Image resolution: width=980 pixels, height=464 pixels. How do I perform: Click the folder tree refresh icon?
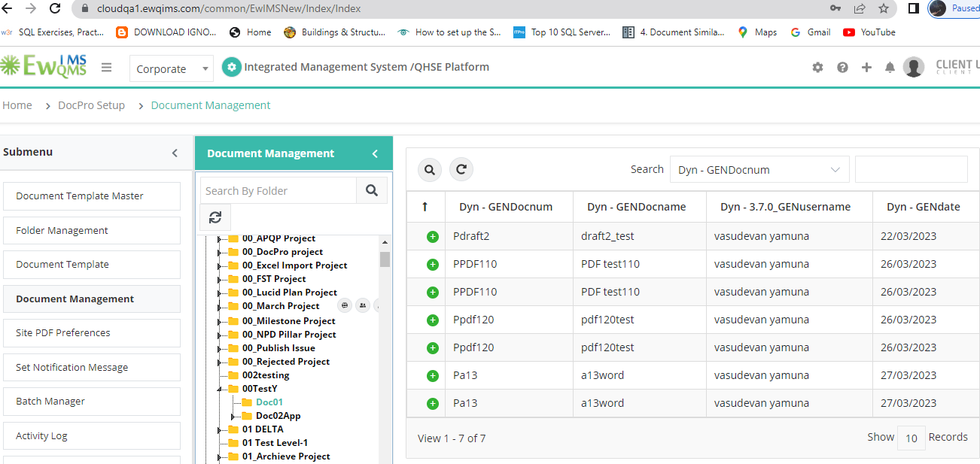[x=215, y=217]
